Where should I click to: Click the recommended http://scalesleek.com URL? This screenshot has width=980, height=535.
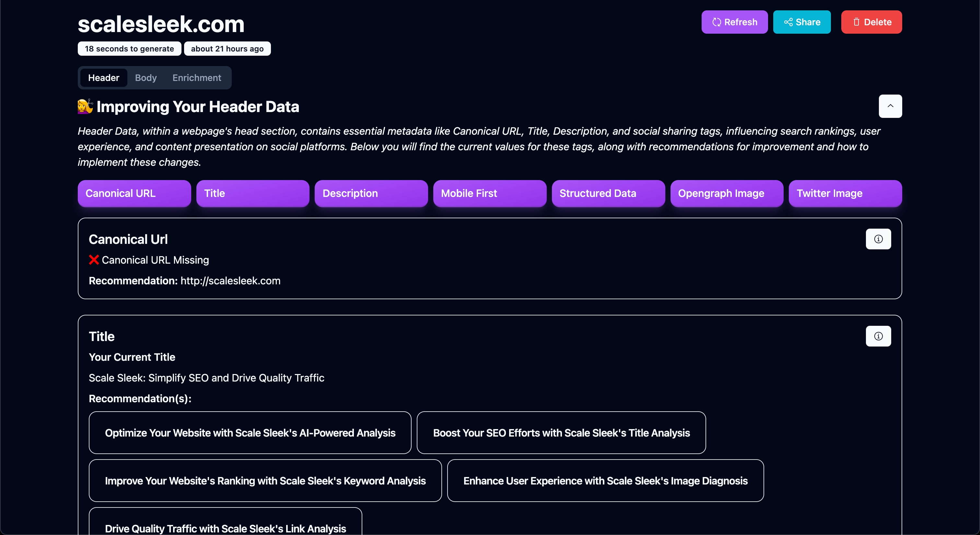pyautogui.click(x=230, y=281)
